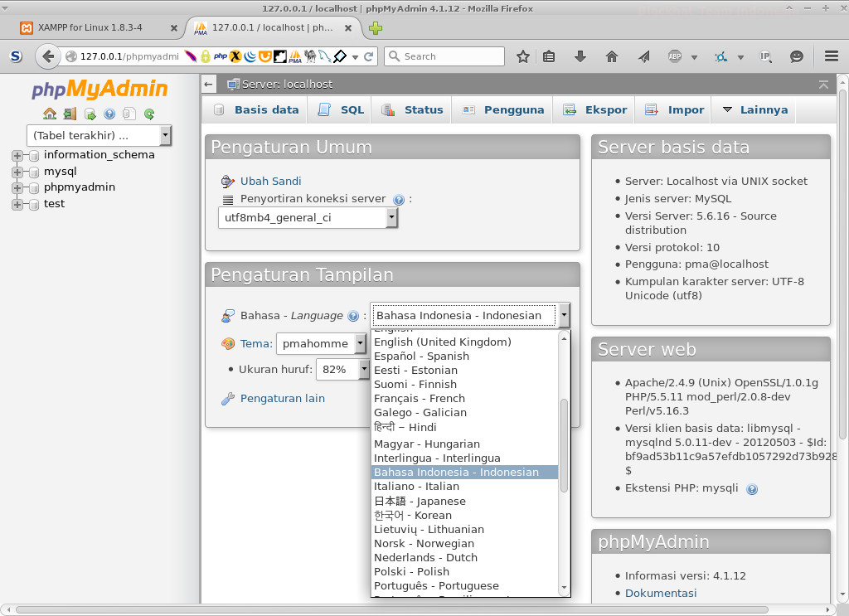Log out using the exit door icon
Screen dimensions: 849x616
[x=68, y=114]
